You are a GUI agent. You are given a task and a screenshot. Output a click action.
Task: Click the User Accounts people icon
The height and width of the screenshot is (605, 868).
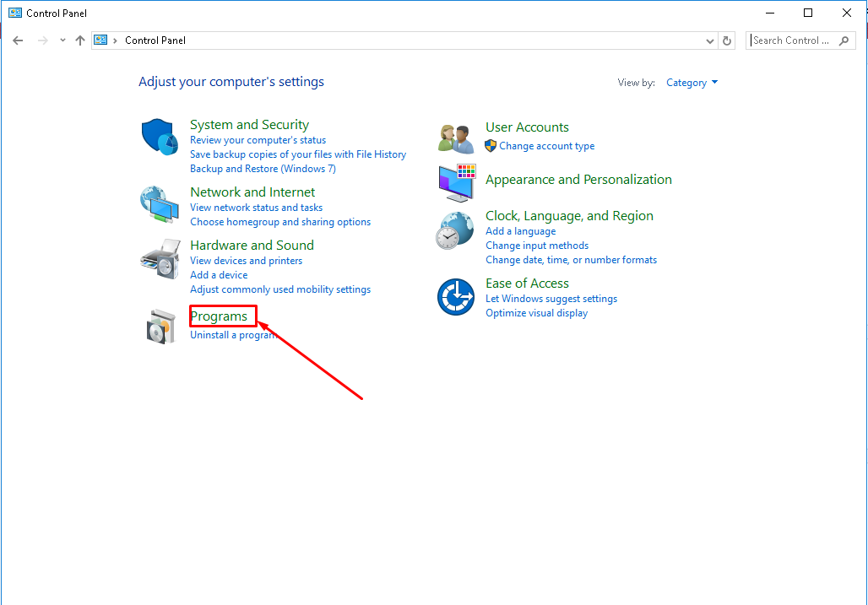tap(456, 138)
